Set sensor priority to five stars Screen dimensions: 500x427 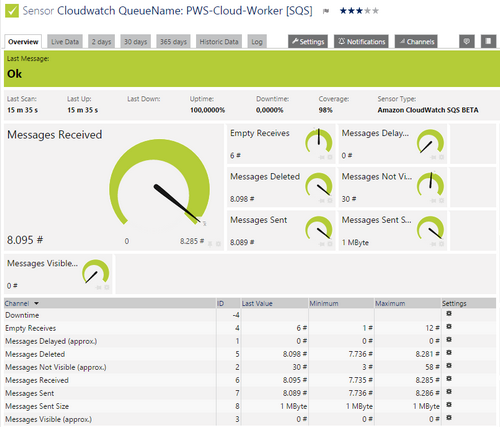pyautogui.click(x=376, y=11)
